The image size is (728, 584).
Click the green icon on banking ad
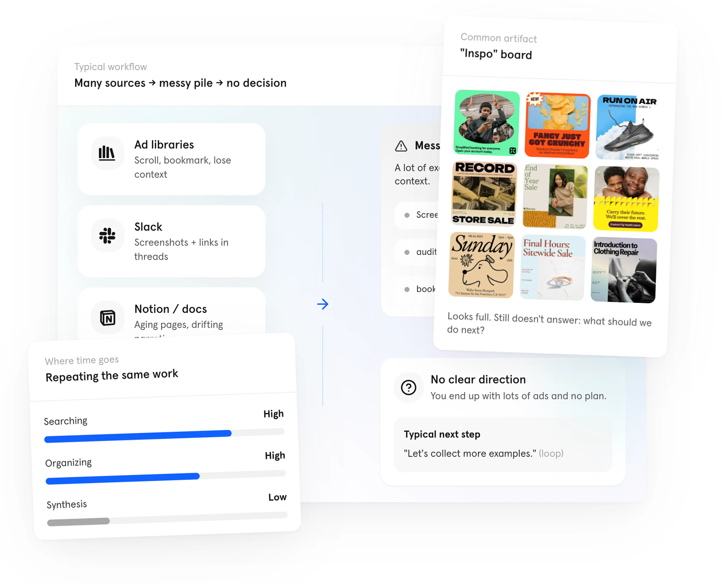pos(512,151)
